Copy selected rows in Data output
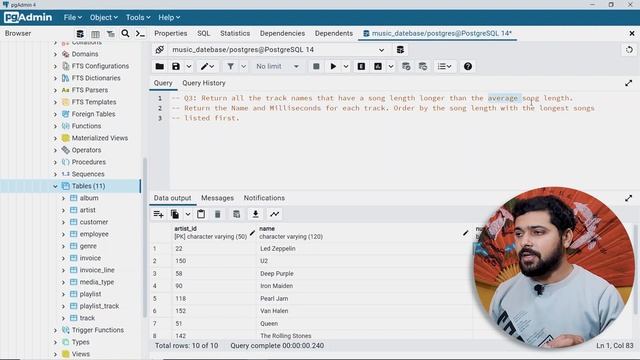The width and height of the screenshot is (640, 360). tap(175, 214)
